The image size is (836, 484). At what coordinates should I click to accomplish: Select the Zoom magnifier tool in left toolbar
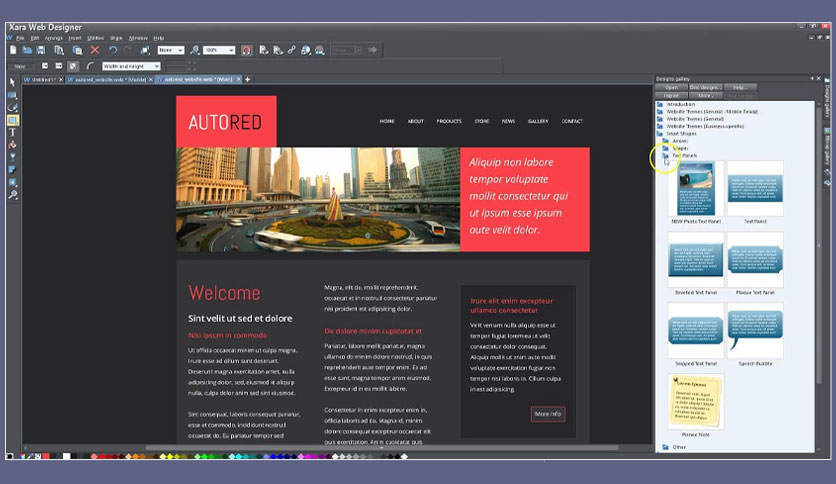(x=12, y=195)
